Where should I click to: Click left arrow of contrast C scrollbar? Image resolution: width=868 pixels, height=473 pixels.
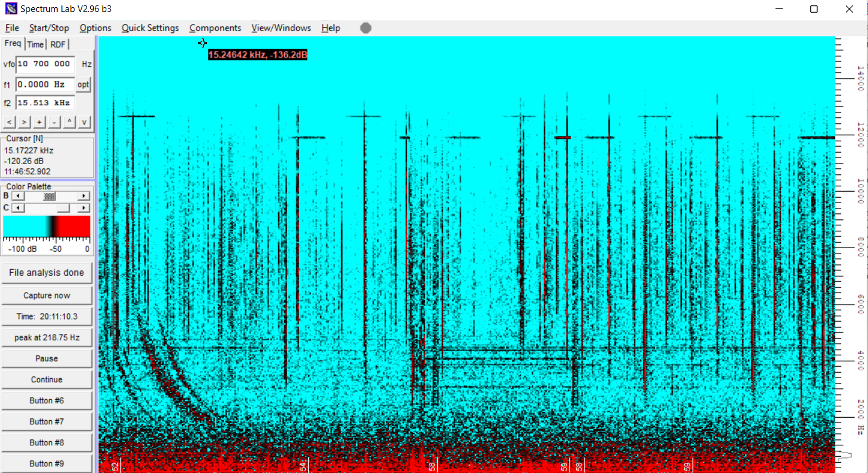pyautogui.click(x=17, y=207)
